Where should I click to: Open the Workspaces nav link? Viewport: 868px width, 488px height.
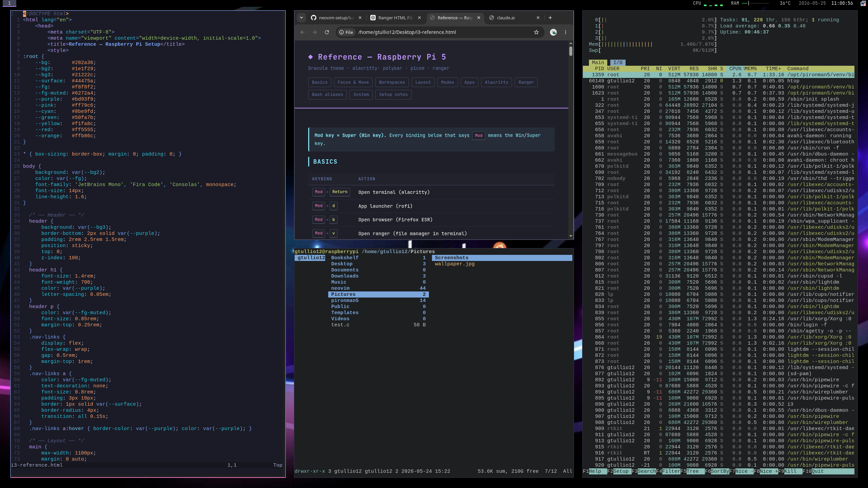392,82
